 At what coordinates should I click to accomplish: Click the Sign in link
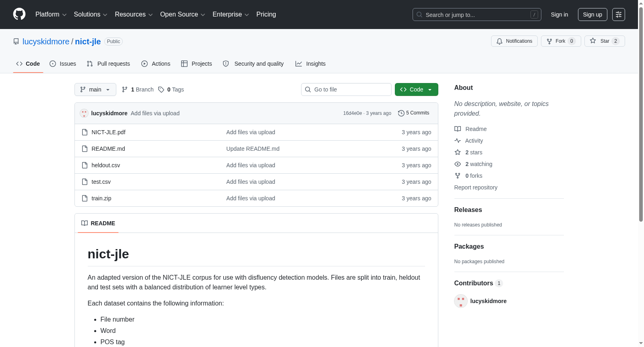pyautogui.click(x=559, y=15)
